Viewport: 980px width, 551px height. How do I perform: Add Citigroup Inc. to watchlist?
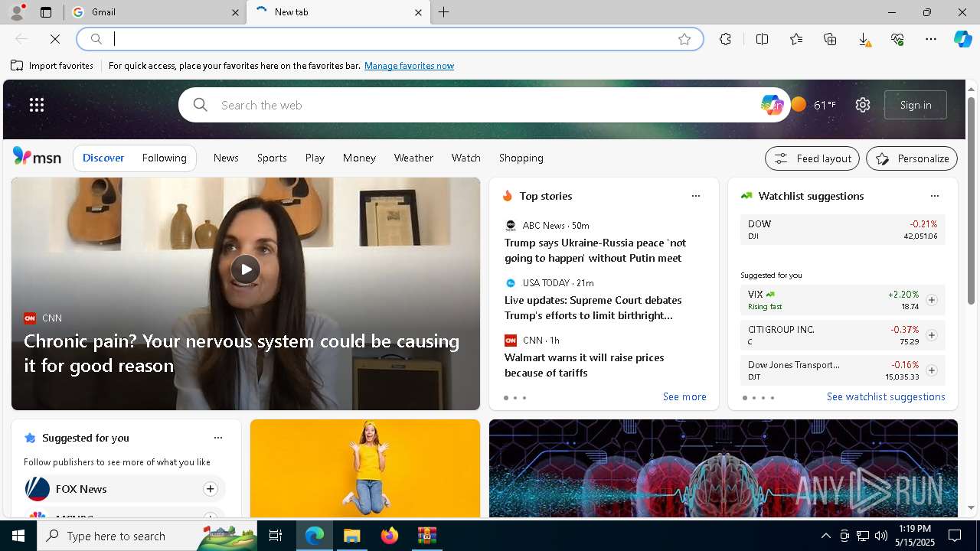pyautogui.click(x=932, y=335)
